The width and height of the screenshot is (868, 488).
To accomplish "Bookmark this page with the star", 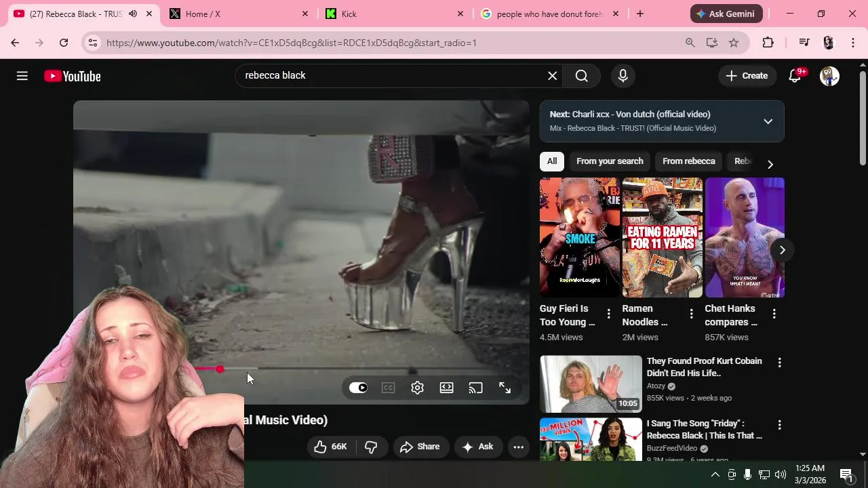I will [x=733, y=43].
